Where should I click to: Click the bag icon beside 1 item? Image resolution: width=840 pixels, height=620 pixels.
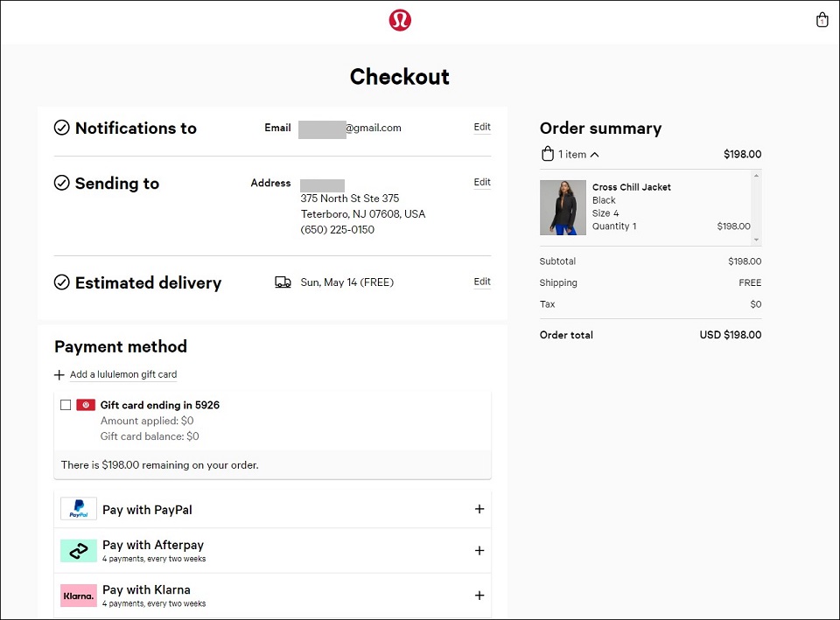[547, 154]
